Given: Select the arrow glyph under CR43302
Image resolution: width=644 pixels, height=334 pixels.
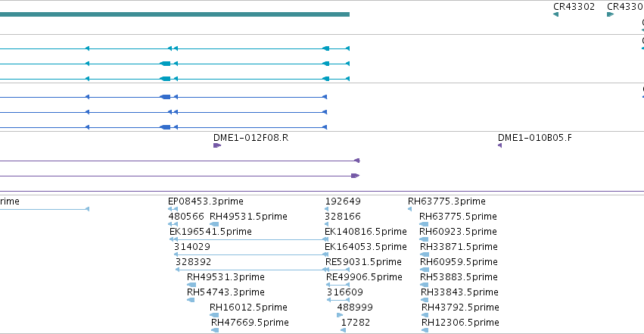Looking at the screenshot, I should point(555,14).
